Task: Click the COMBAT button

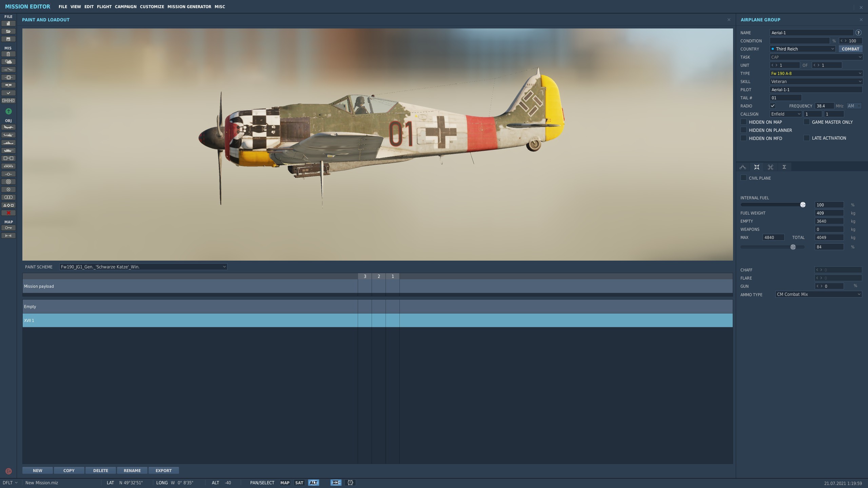Action: (x=850, y=49)
